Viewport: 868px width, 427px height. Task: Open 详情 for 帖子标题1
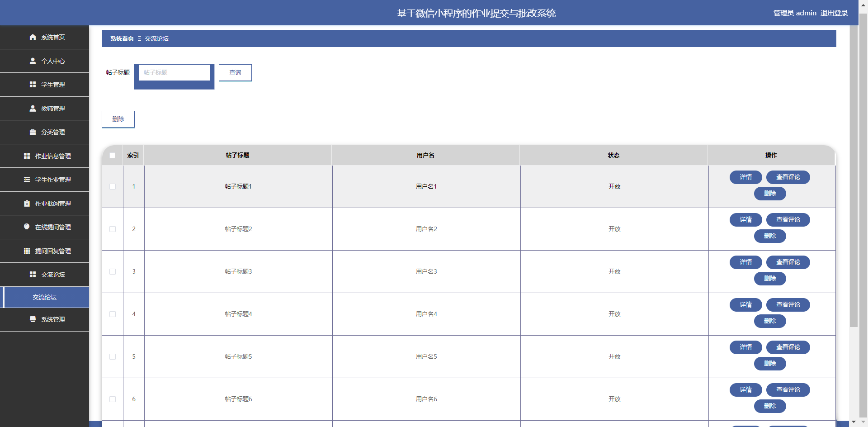point(746,177)
